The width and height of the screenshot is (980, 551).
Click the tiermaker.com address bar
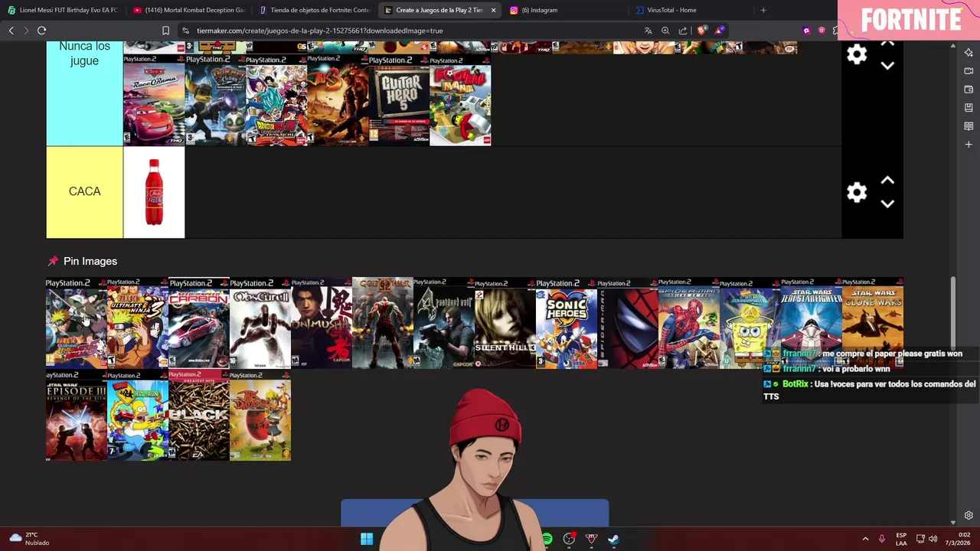pos(413,31)
